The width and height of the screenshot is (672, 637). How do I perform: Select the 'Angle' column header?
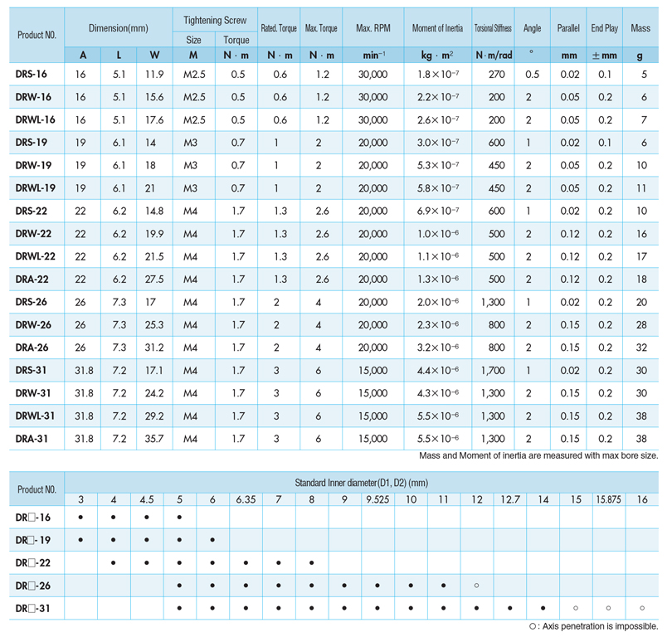click(x=532, y=28)
